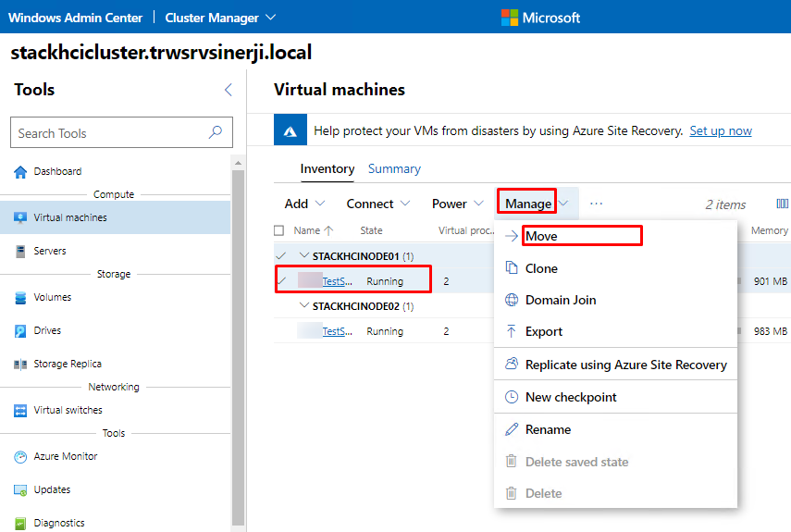The image size is (791, 532).
Task: Click the 983 MB memory value
Action: click(x=771, y=331)
